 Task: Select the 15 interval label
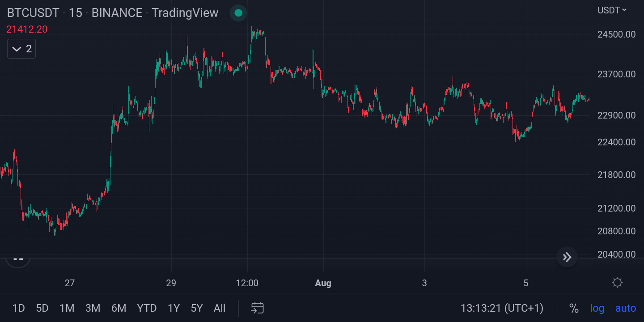point(76,13)
